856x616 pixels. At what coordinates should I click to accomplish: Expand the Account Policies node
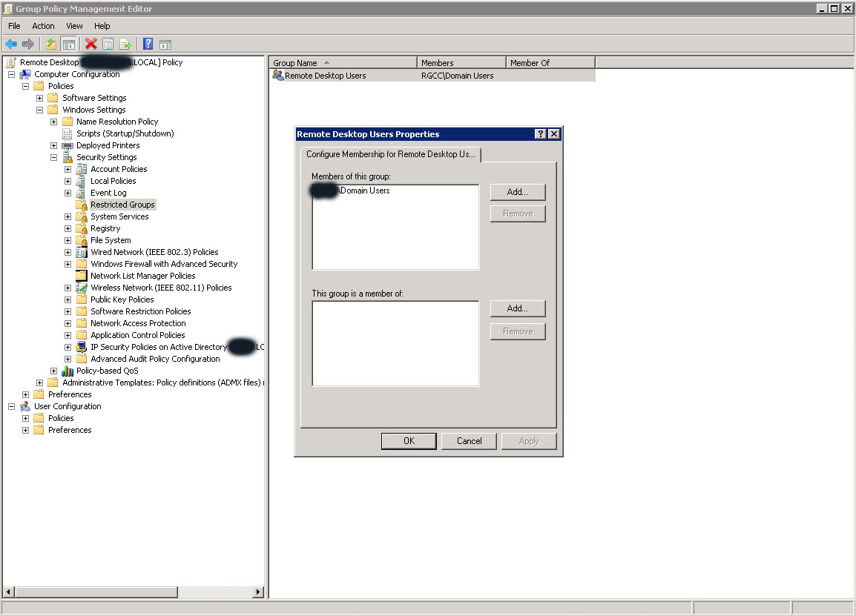click(68, 169)
